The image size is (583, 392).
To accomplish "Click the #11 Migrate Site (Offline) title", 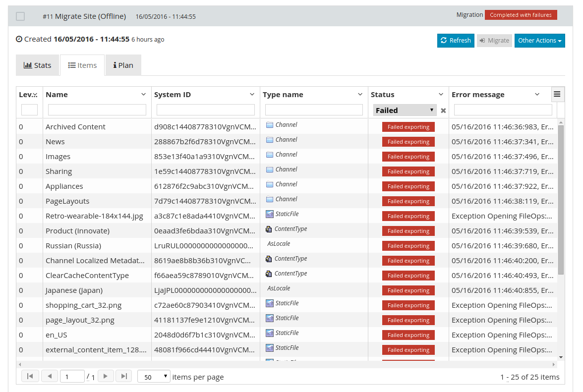I will click(x=84, y=16).
